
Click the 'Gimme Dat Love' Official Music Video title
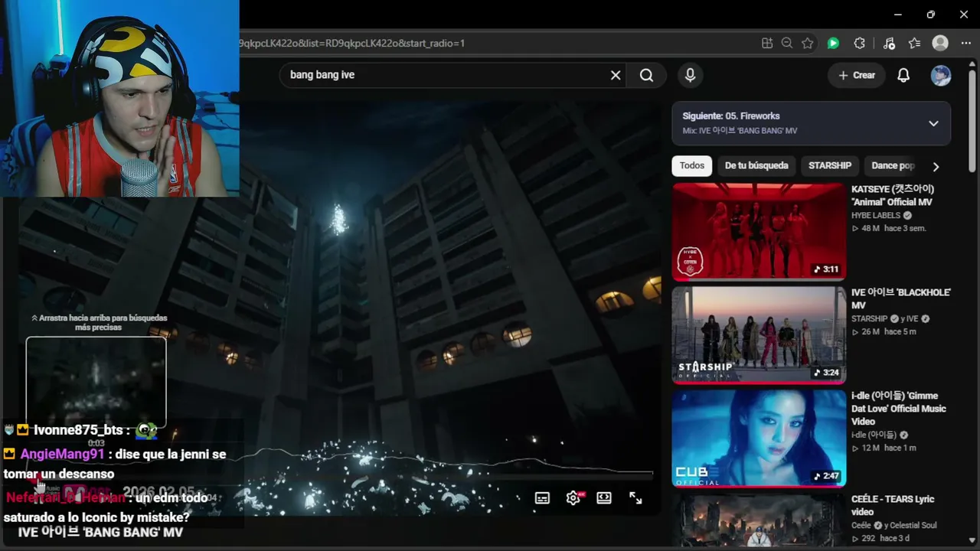(x=899, y=409)
